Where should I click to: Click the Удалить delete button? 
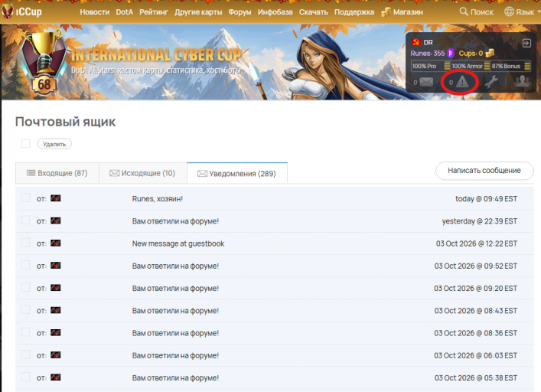click(x=54, y=144)
